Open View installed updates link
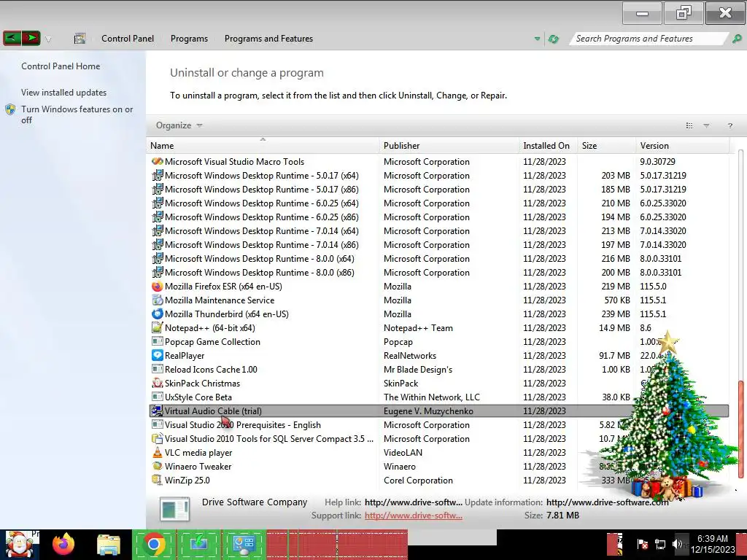Viewport: 747px width, 560px height. click(x=63, y=93)
